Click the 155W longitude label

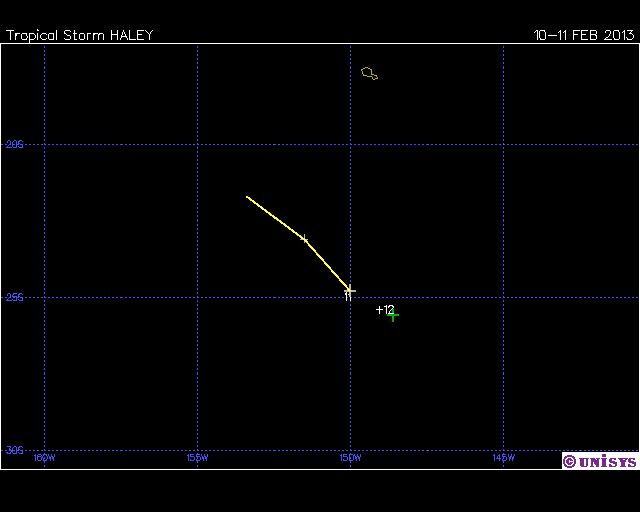click(x=197, y=458)
